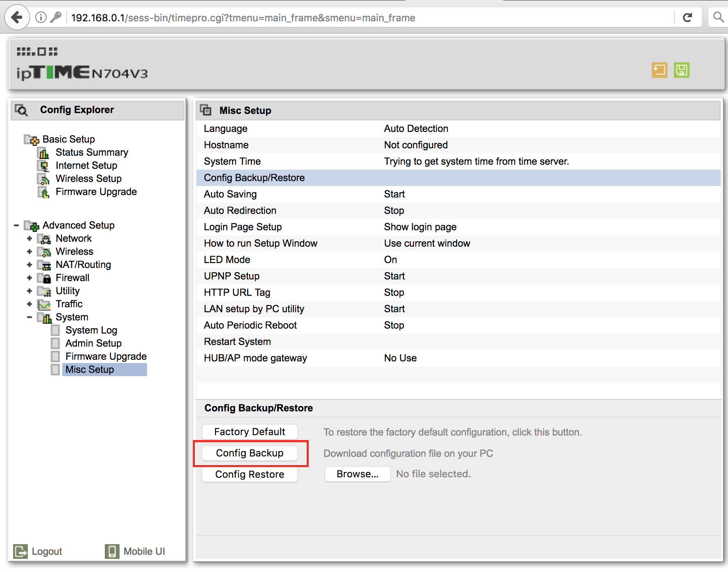
Task: Click the Wireless folder icon in Advanced Setup
Action: pos(44,252)
